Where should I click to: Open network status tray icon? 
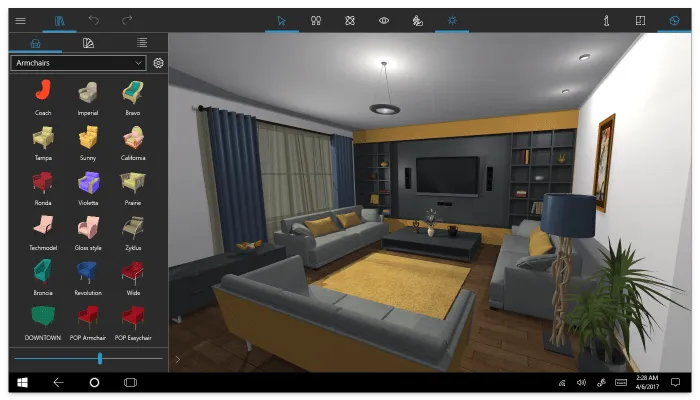[562, 383]
